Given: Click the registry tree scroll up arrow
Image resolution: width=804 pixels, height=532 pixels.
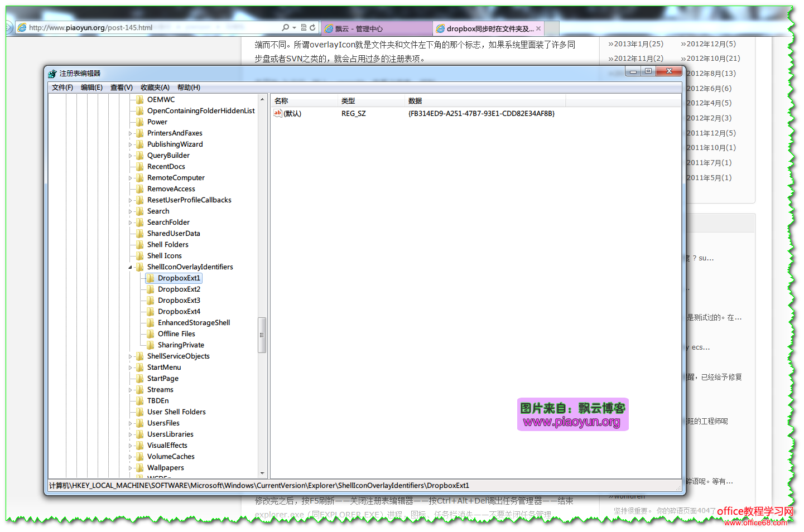Looking at the screenshot, I should point(262,100).
